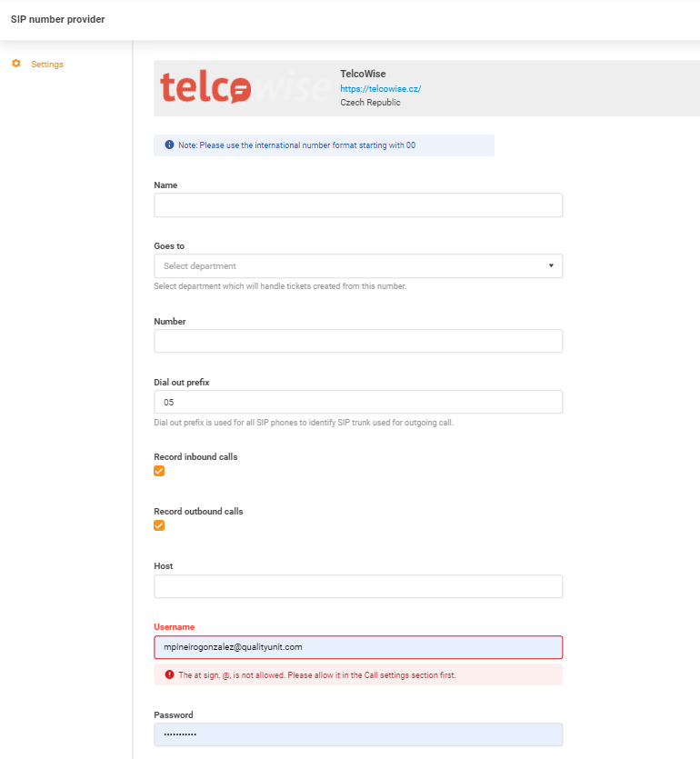Click the checked checkbox under Record inbound calls
The image size is (700, 759).
click(159, 471)
